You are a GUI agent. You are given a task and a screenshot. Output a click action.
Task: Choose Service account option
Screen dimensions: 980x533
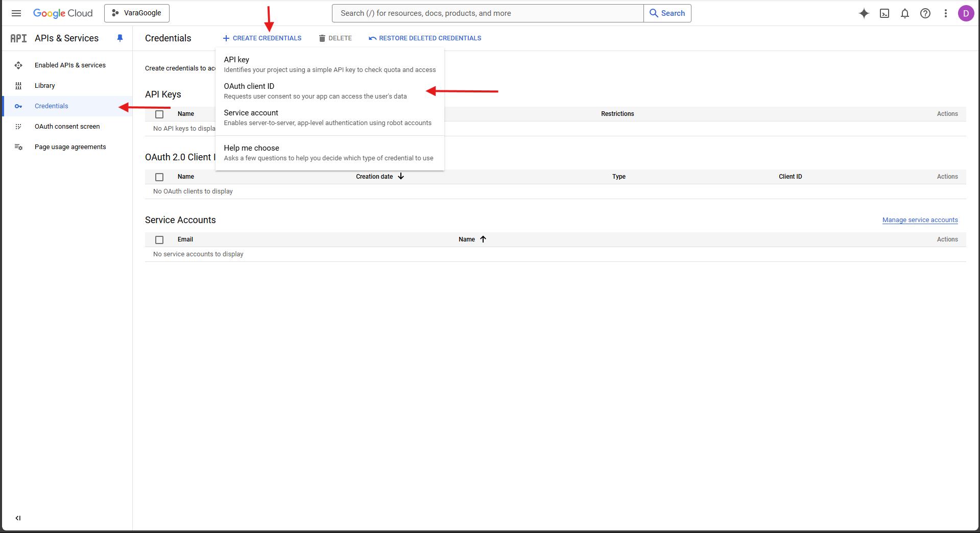point(330,117)
